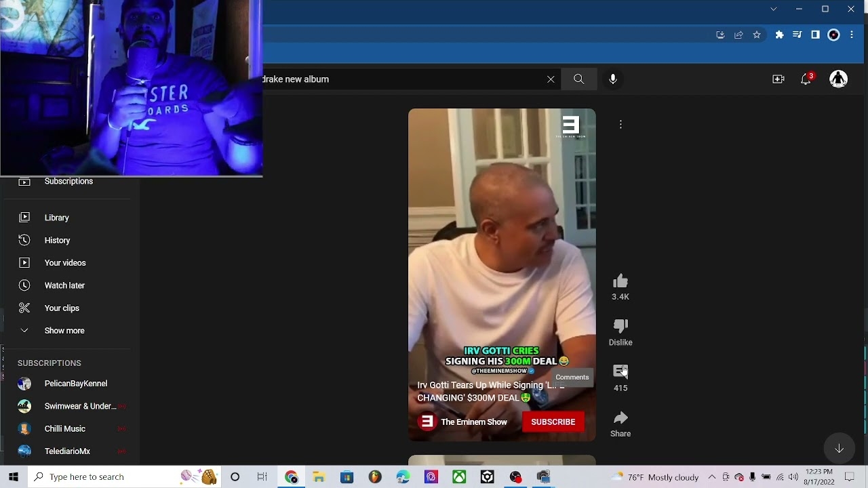The width and height of the screenshot is (868, 488).
Task: Open Chrome tab search chevron
Action: (x=774, y=9)
